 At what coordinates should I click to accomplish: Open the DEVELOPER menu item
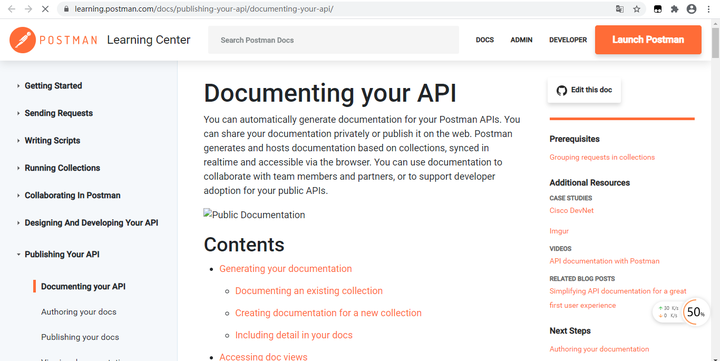[568, 40]
